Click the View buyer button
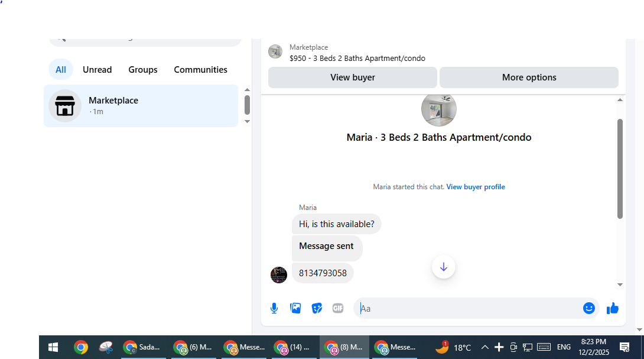The width and height of the screenshot is (644, 359). point(352,77)
